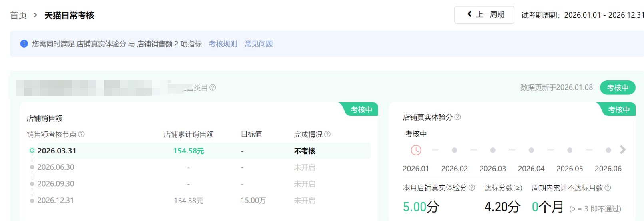Screen dimensions: 644x221
Task: Click the help icon next to 类目
Action: [x=213, y=88]
